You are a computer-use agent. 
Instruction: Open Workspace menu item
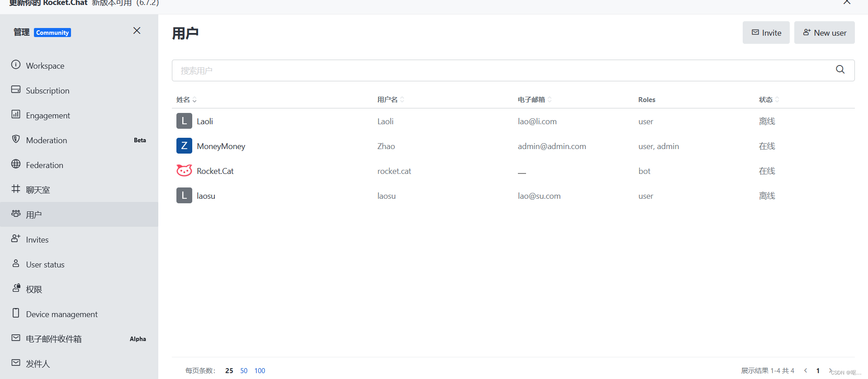point(79,66)
